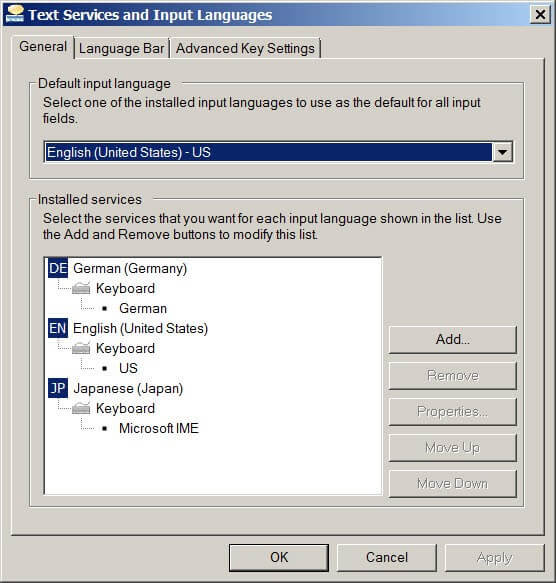Click the keyboard icon under English (United States)

[x=81, y=348]
